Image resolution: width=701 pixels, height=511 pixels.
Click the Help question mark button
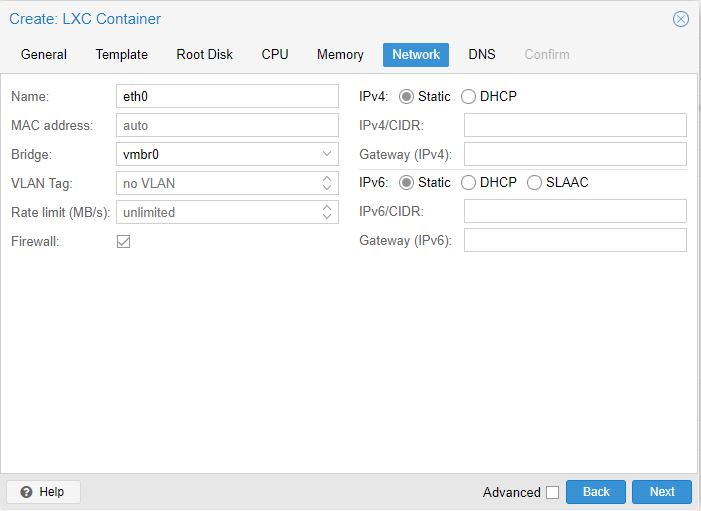click(x=43, y=492)
